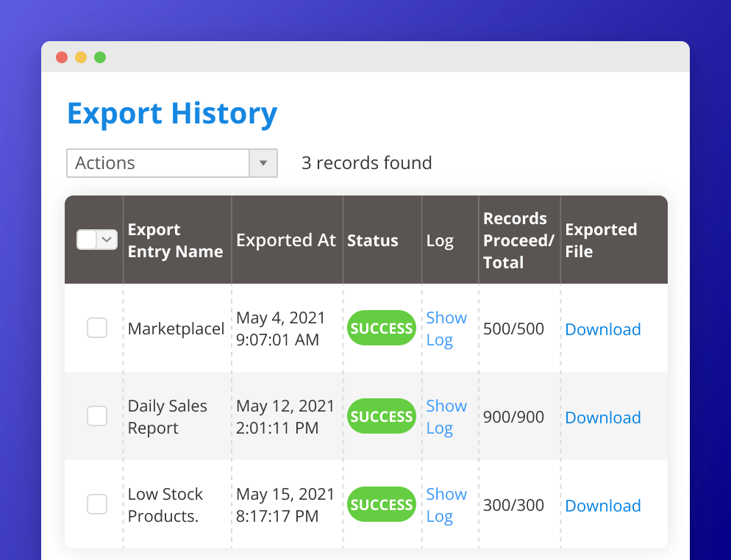Open the select-all dropdown in the table header
The height and width of the screenshot is (560, 731).
(x=105, y=240)
